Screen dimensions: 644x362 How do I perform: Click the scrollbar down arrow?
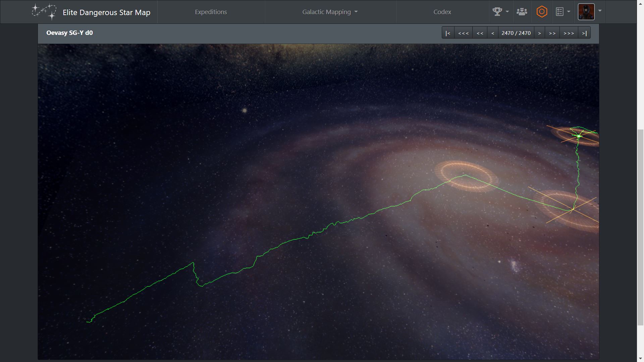[x=640, y=359]
